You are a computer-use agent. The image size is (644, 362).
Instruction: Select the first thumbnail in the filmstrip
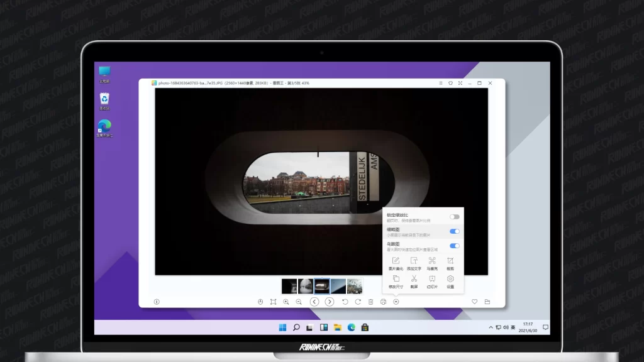point(289,286)
